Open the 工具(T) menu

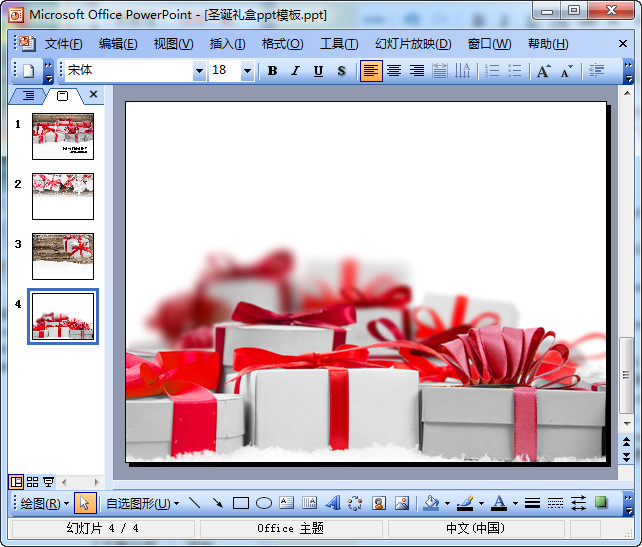[339, 43]
